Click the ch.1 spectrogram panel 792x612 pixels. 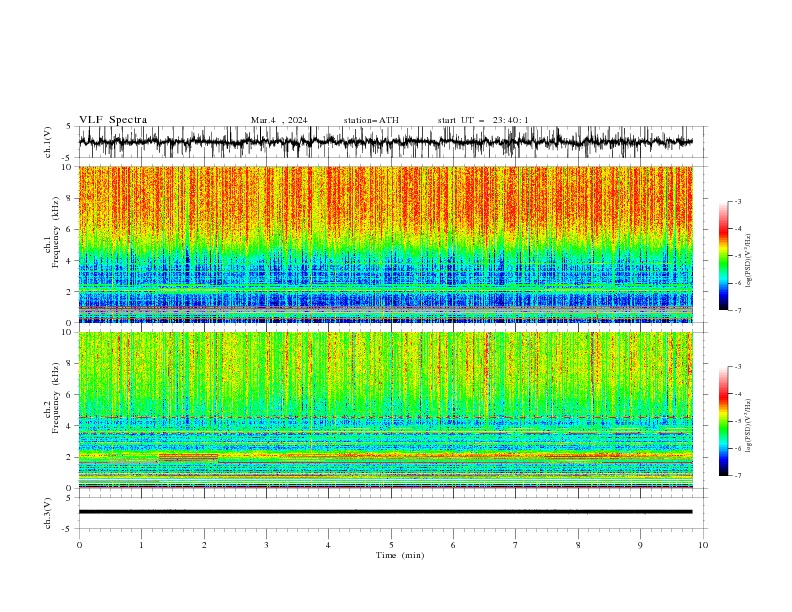pyautogui.click(x=386, y=244)
